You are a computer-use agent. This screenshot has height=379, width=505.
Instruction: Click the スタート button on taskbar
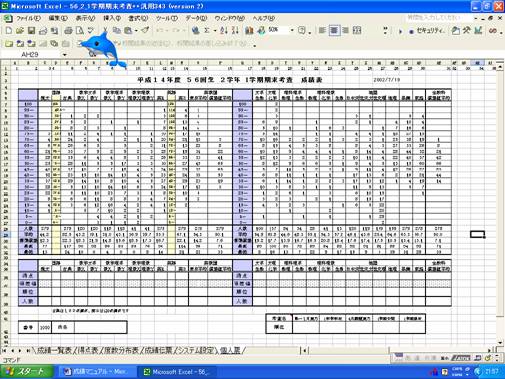tap(26, 372)
